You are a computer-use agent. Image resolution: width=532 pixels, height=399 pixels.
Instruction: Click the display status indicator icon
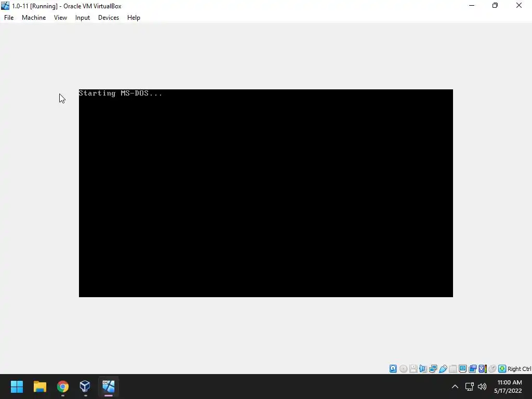coord(463,369)
